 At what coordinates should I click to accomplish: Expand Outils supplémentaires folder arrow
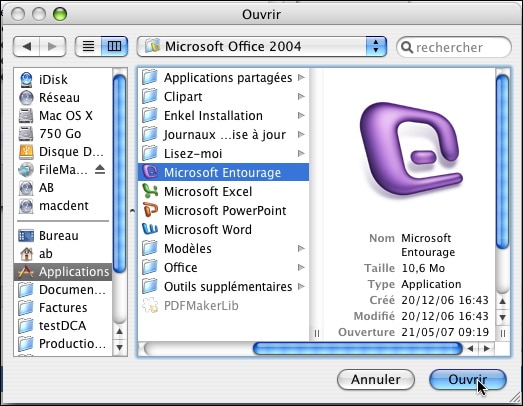[x=301, y=287]
